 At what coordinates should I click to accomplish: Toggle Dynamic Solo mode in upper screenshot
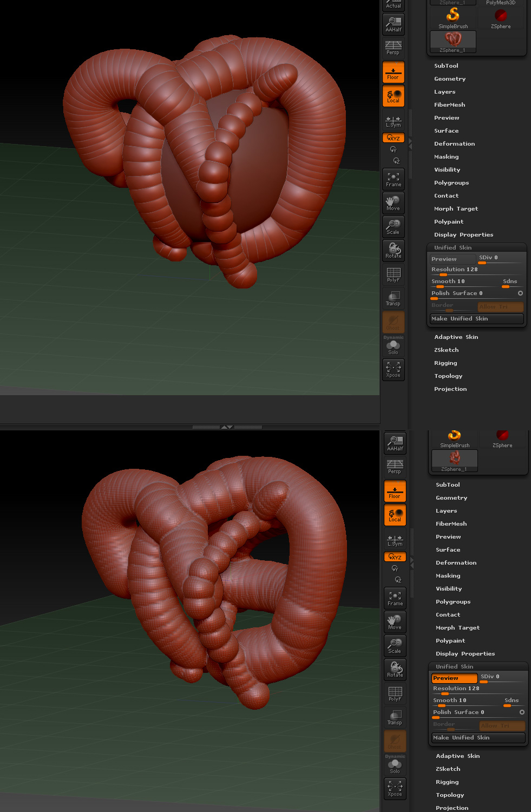[394, 346]
